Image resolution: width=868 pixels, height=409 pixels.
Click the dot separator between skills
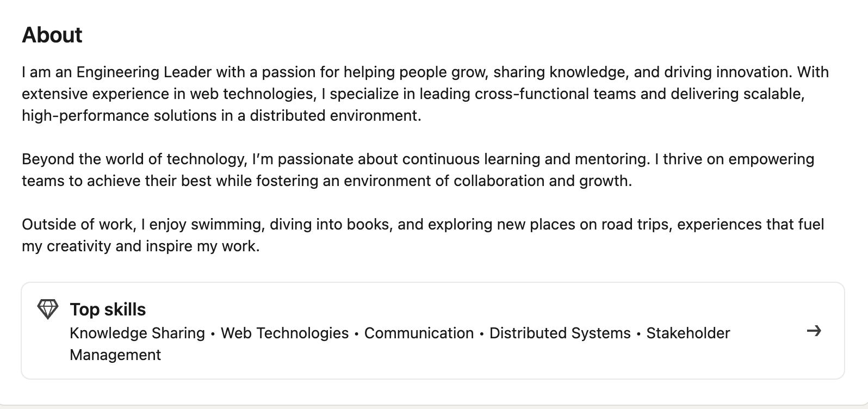[213, 333]
